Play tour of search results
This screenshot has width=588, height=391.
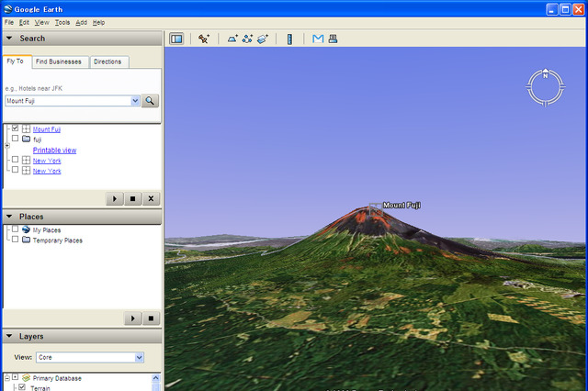pos(115,198)
